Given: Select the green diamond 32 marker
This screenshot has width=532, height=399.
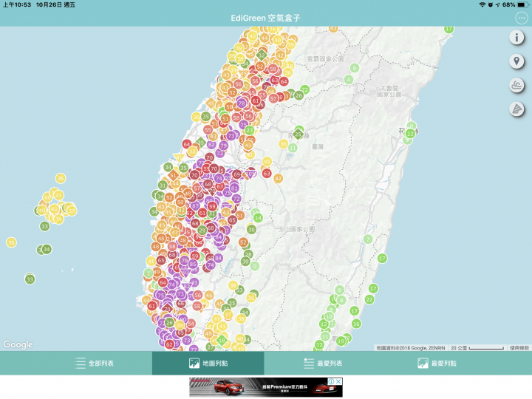Looking at the screenshot, I should click(x=262, y=55).
